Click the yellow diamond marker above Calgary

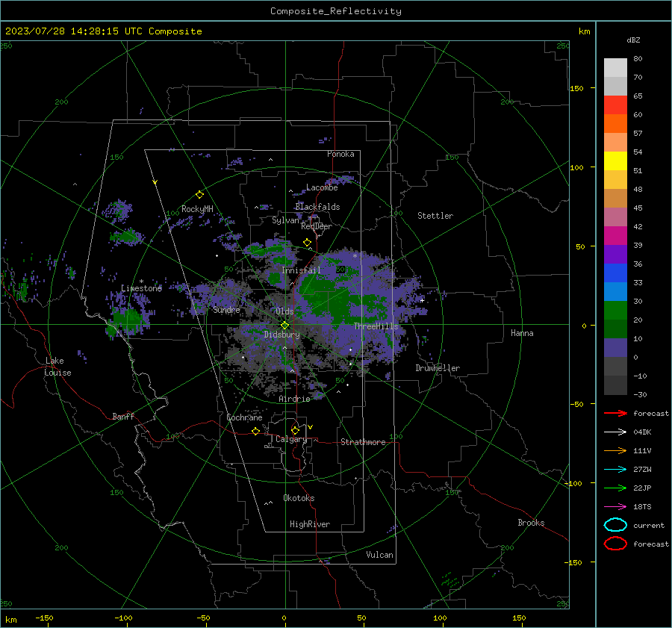click(x=295, y=430)
